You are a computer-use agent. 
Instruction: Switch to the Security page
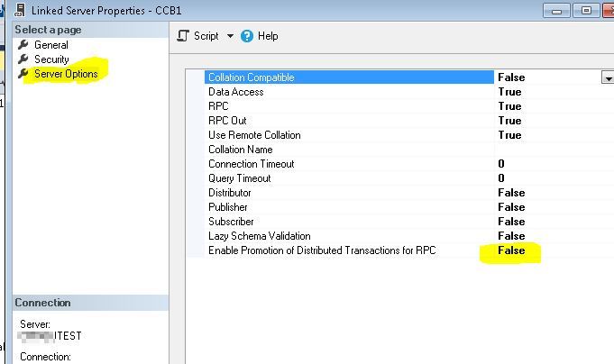(51, 59)
